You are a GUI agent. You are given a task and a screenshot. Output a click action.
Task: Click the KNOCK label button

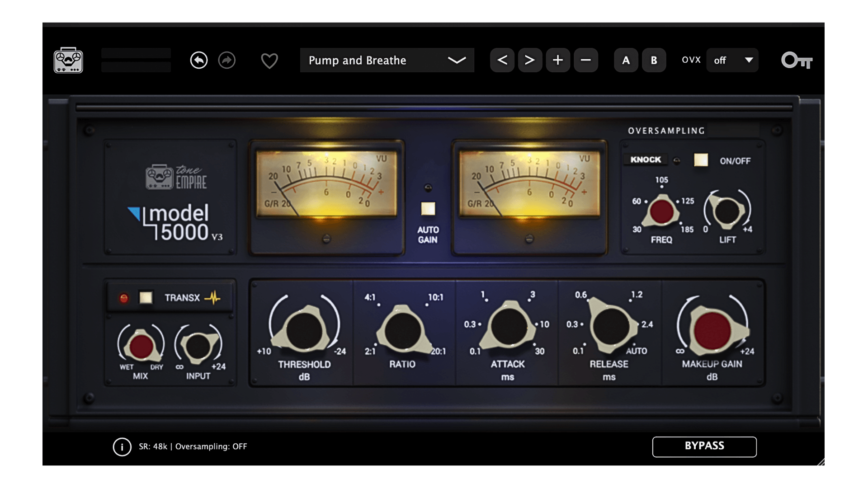(646, 160)
